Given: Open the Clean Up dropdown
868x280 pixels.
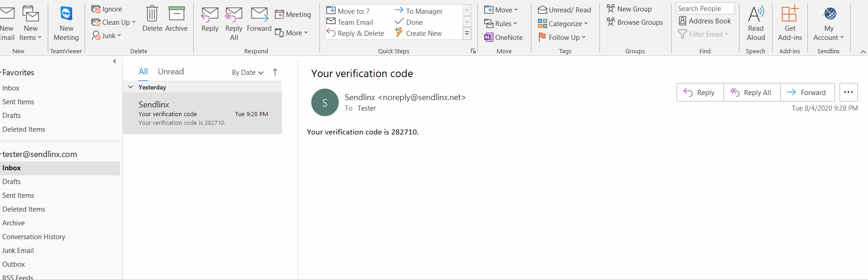Looking at the screenshot, I should coord(113,22).
